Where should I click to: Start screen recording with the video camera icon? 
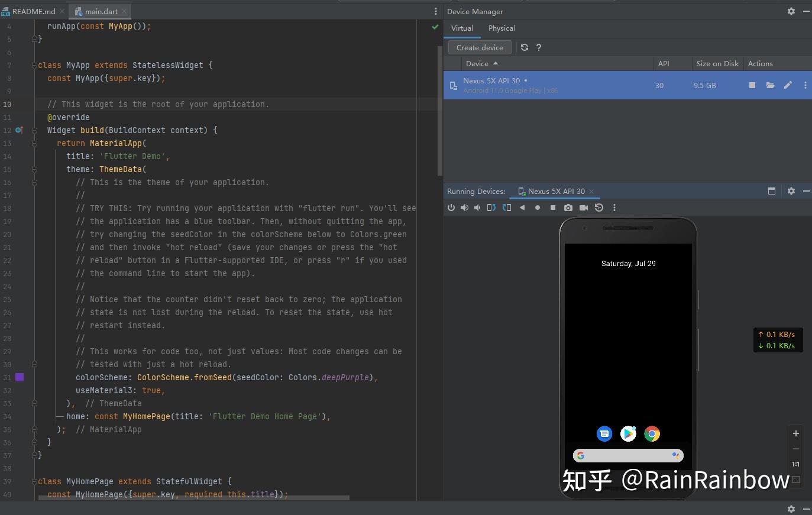click(x=584, y=208)
